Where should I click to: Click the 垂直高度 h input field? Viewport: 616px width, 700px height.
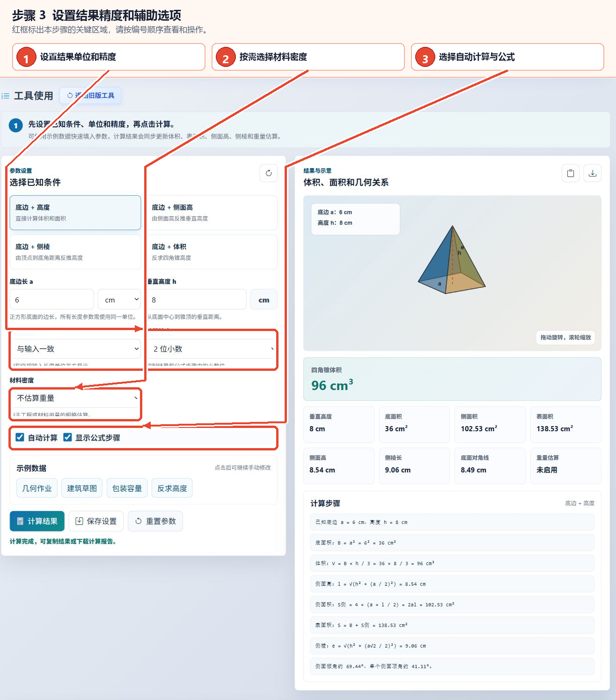point(197,300)
